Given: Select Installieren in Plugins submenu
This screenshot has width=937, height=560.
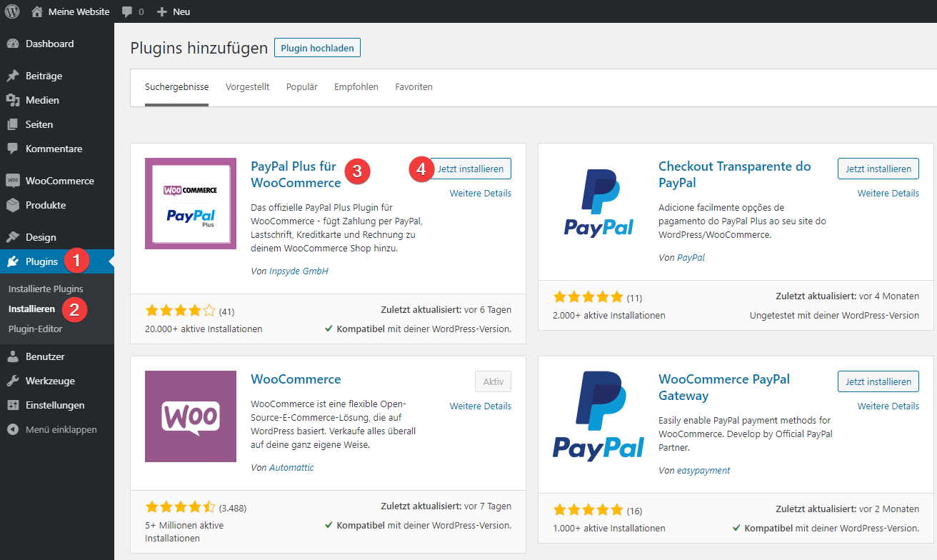Looking at the screenshot, I should click(x=31, y=309).
